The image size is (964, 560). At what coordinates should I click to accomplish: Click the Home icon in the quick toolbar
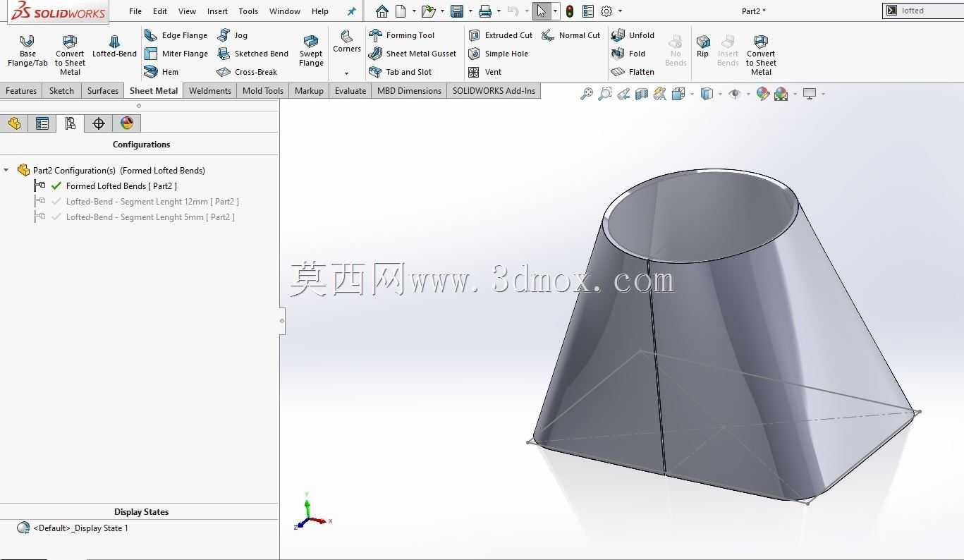point(382,11)
